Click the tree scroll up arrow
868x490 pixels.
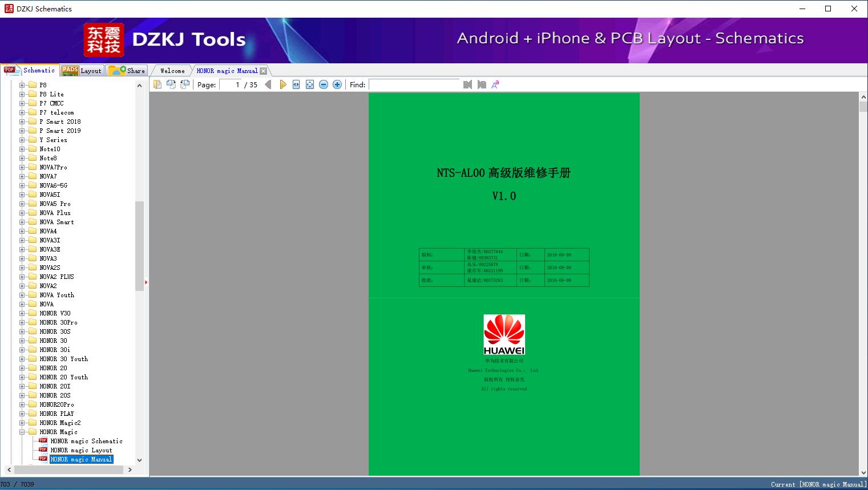[139, 86]
